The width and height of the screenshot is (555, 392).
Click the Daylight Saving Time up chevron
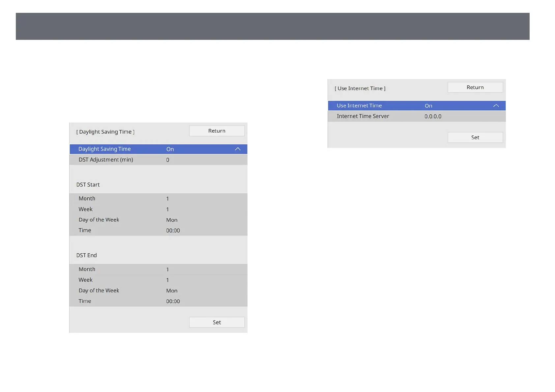238,149
